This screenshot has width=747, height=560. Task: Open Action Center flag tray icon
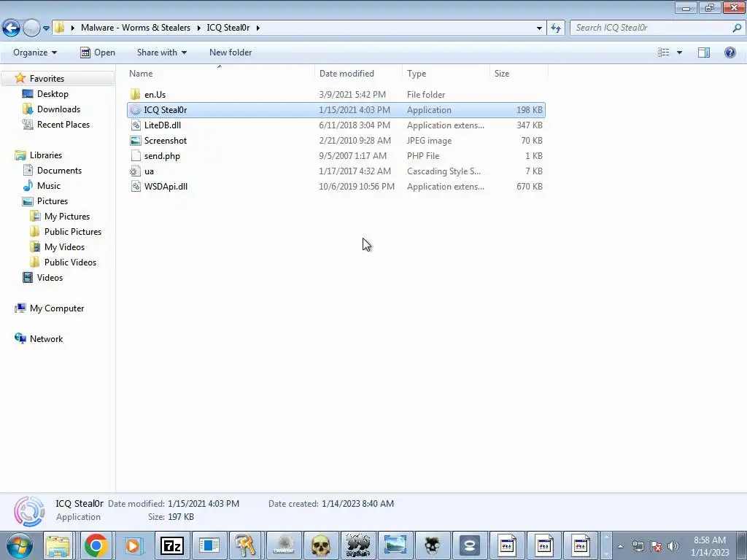pos(656,546)
